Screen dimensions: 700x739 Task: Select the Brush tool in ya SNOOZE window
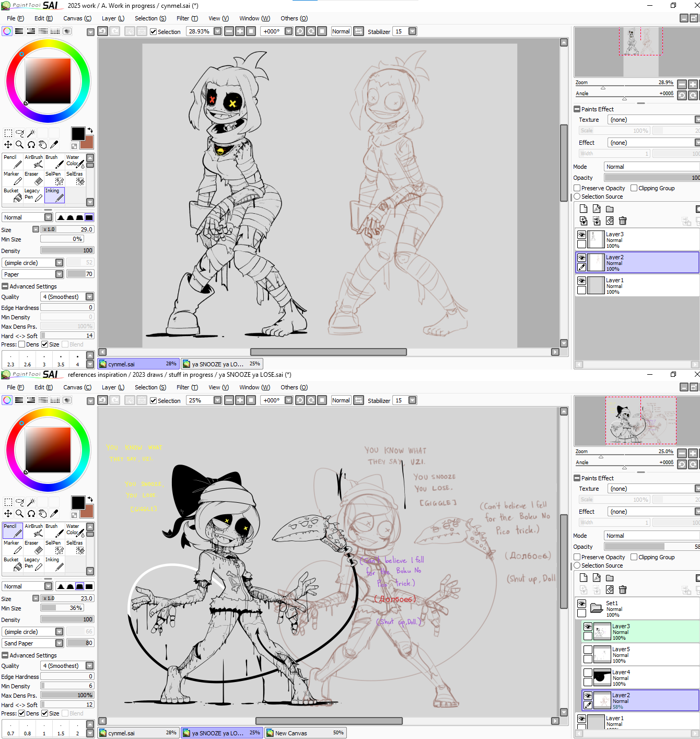click(54, 530)
